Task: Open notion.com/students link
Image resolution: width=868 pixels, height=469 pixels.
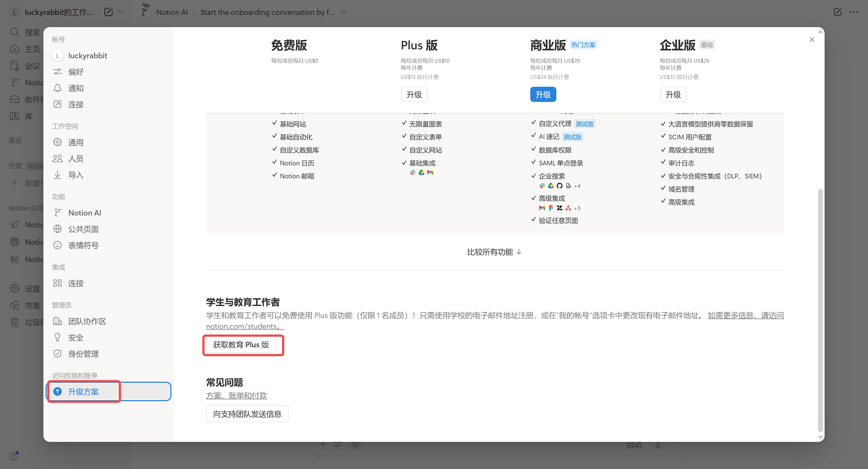Action: tap(245, 326)
